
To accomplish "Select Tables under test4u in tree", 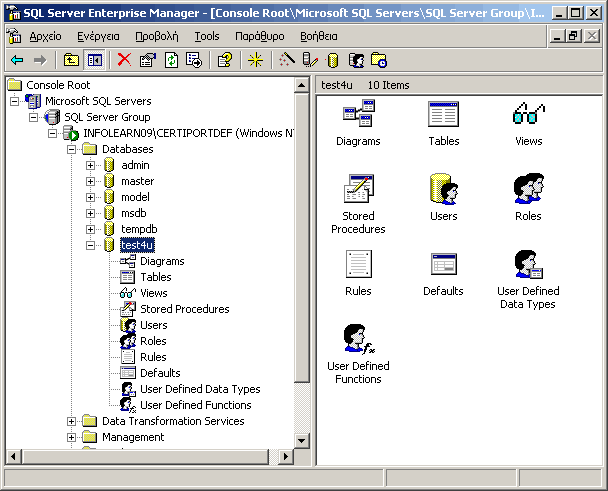I will tap(155, 277).
